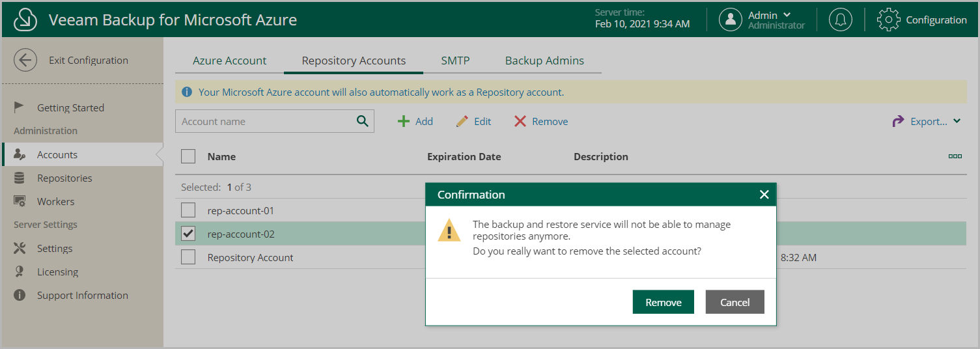Confirm with the Remove button in dialog

click(x=664, y=302)
